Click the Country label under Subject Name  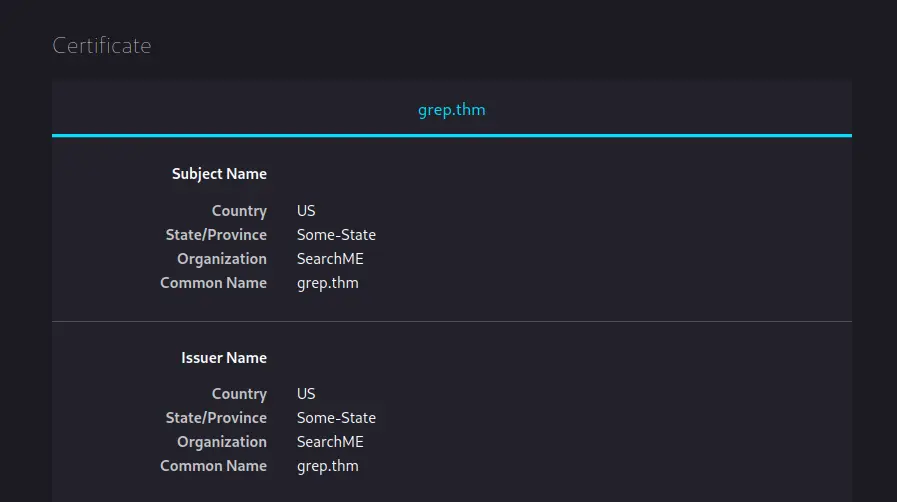pyautogui.click(x=239, y=211)
